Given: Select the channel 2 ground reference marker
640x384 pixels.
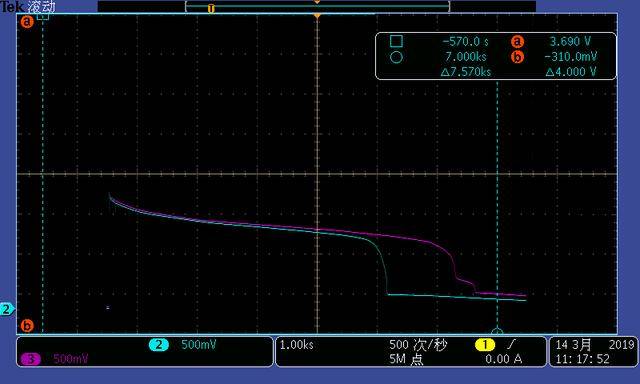Looking at the screenshot, I should [x=7, y=309].
